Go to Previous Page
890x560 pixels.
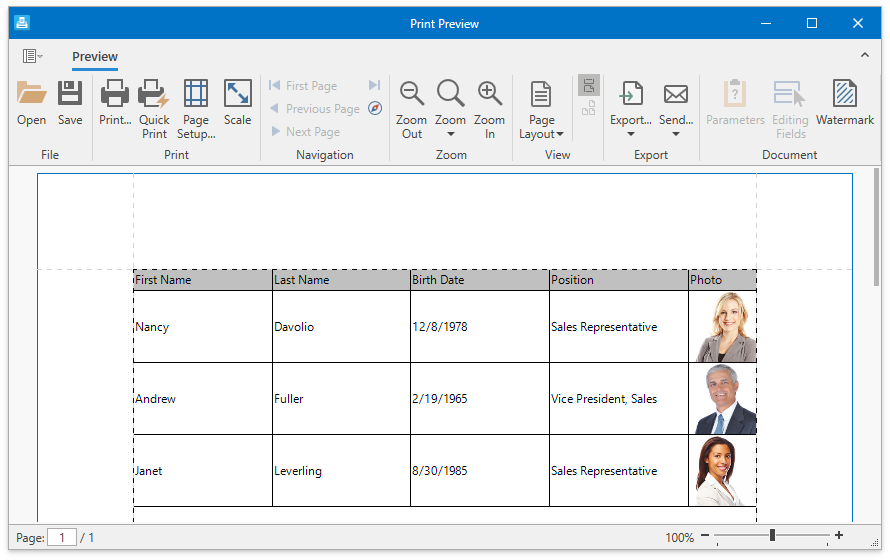(x=314, y=108)
